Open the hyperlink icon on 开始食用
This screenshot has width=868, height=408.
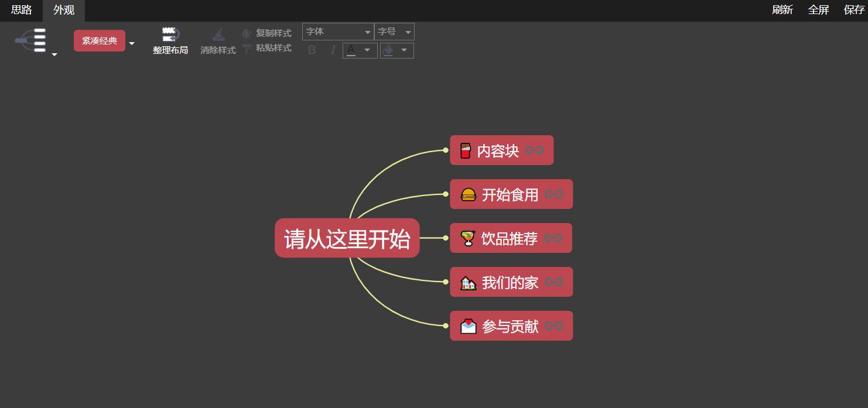pos(553,194)
